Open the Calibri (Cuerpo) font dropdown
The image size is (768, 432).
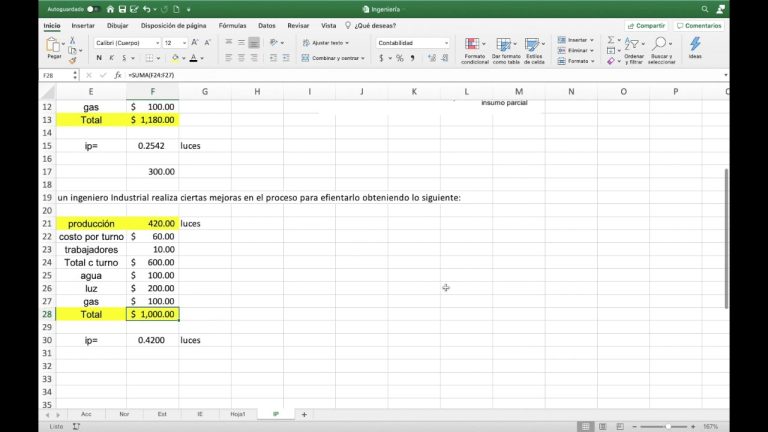[x=127, y=43]
